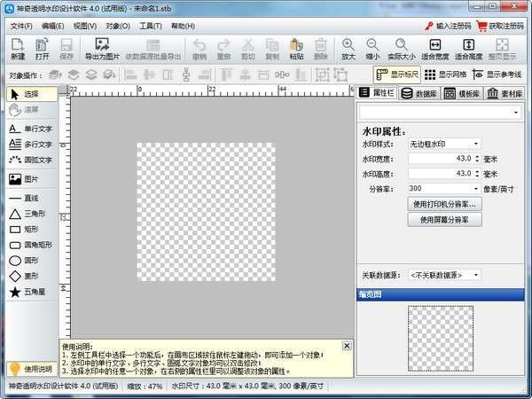Click the 打开 (Open) folder icon
Image resolution: width=532 pixels, height=399 pixels.
(x=42, y=49)
